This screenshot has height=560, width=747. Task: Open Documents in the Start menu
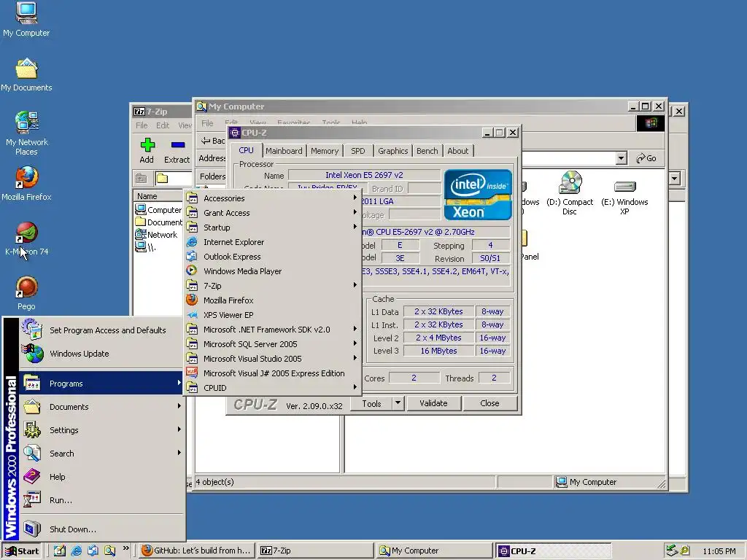(102, 407)
